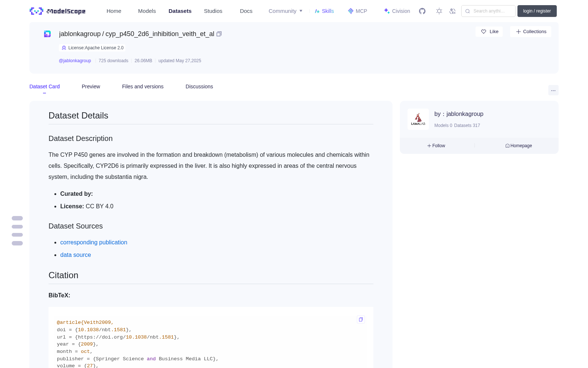Open the MCP page
Viewport: 588px width, 368px height.
358,11
